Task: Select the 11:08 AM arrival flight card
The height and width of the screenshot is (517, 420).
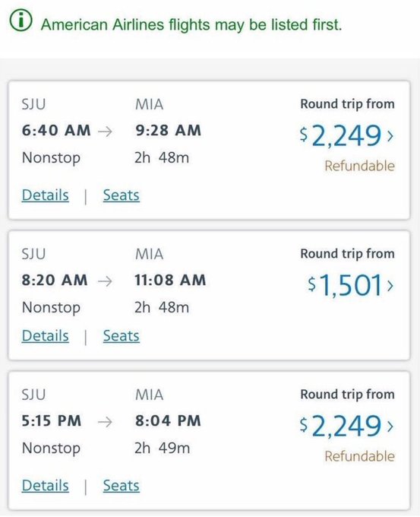Action: [x=209, y=296]
